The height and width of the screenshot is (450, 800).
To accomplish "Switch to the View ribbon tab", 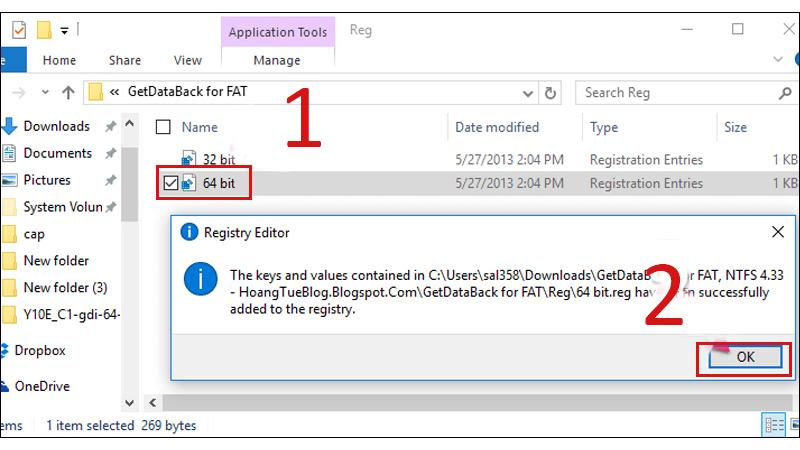I will [x=187, y=60].
